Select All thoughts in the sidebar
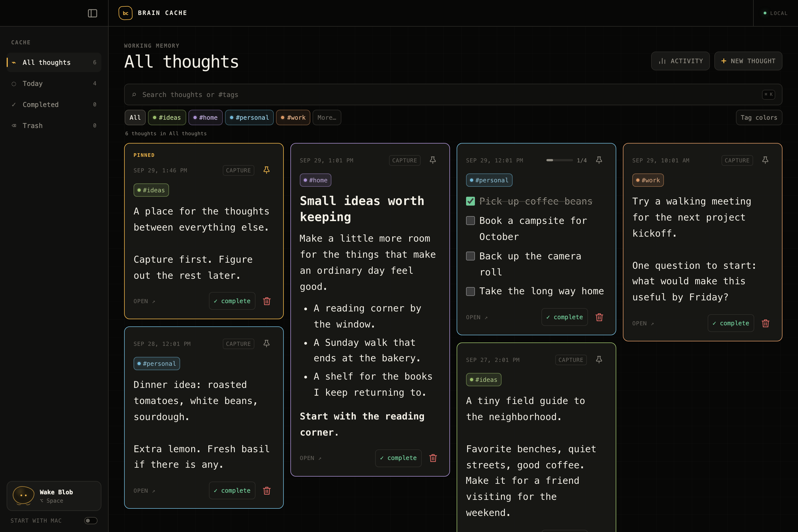Viewport: 798px width, 532px height. tap(54, 62)
